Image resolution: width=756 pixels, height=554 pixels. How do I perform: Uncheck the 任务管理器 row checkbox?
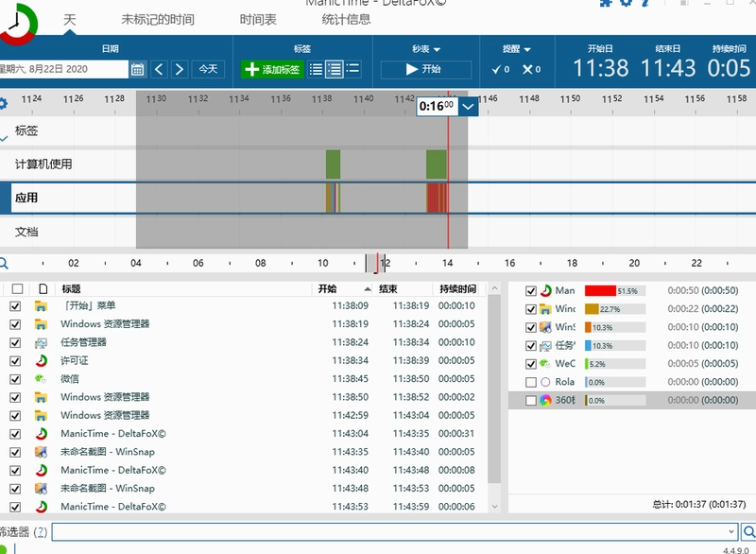pos(15,343)
